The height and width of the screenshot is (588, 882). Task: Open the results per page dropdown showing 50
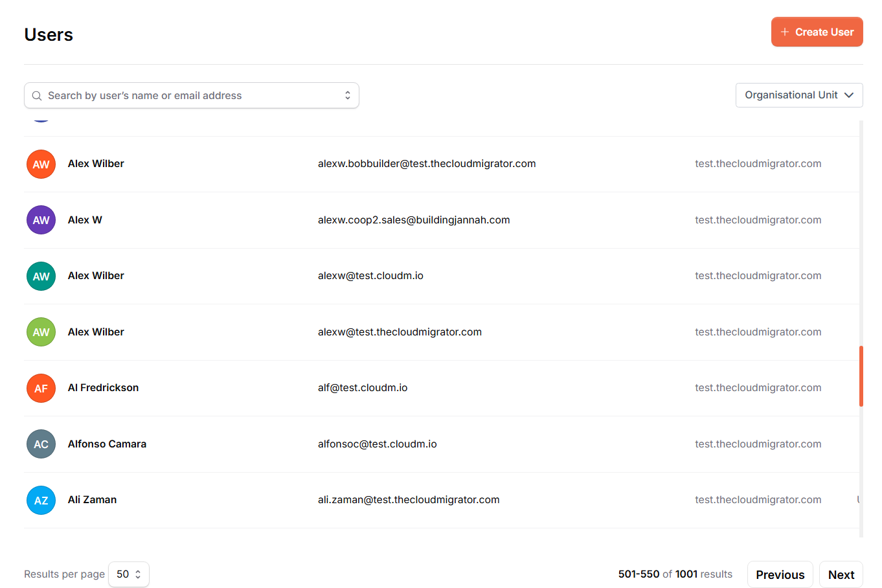[129, 574]
